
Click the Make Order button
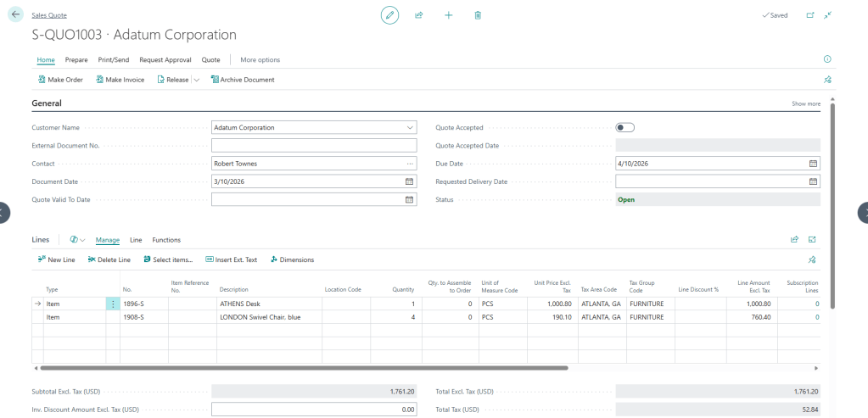(60, 80)
